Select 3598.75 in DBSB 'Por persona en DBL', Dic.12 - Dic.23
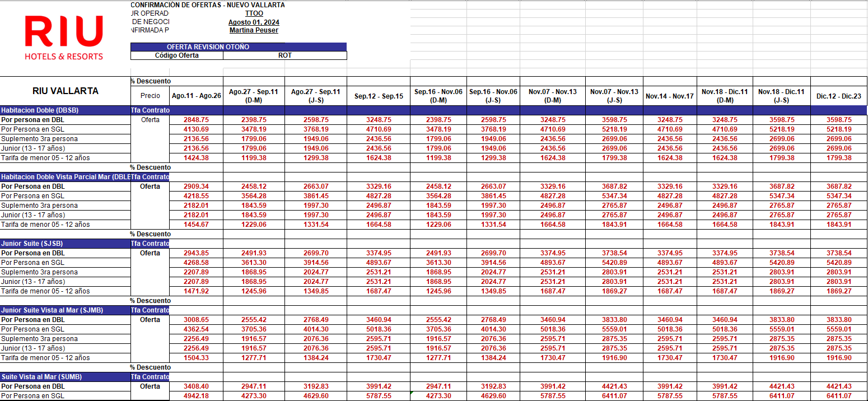The height and width of the screenshot is (401, 868). point(839,120)
